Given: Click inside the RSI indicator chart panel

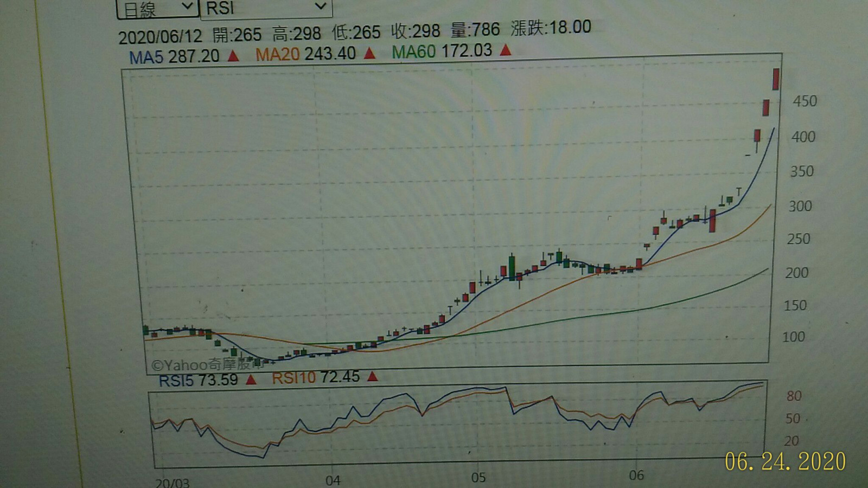Looking at the screenshot, I should [458, 423].
